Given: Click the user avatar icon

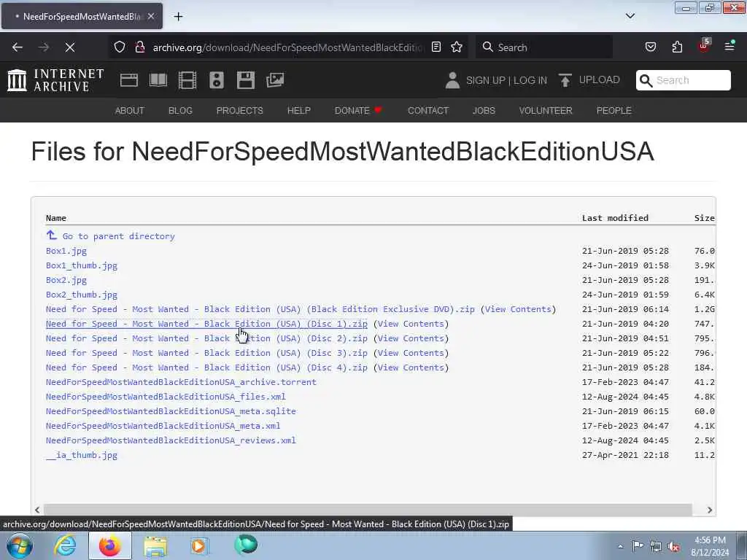Looking at the screenshot, I should (x=452, y=80).
